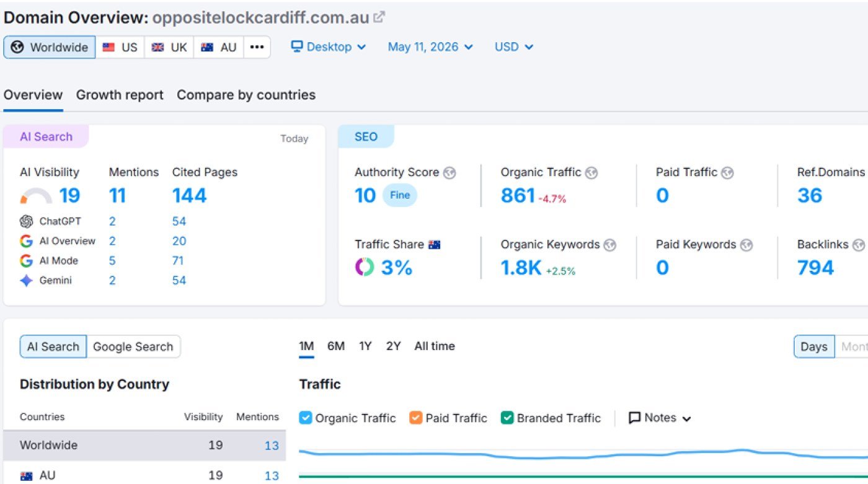Click the globe icon next to Paid Keywords

[746, 245]
